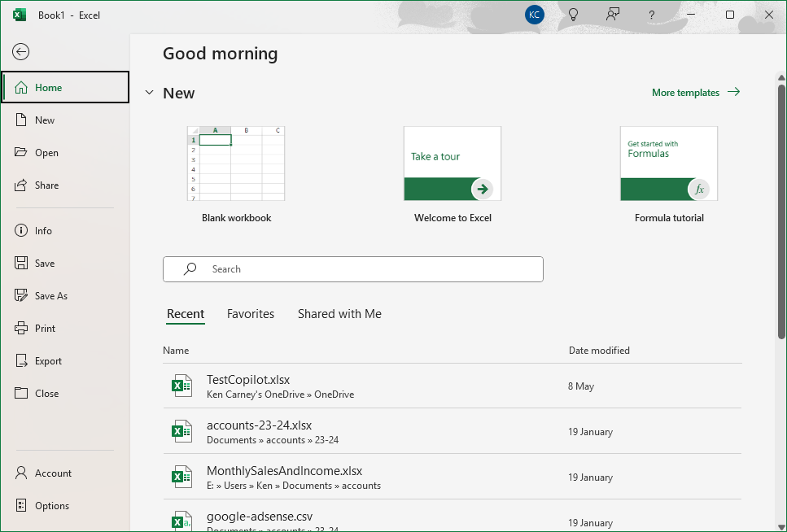Switch to the Favorites tab

pyautogui.click(x=251, y=314)
